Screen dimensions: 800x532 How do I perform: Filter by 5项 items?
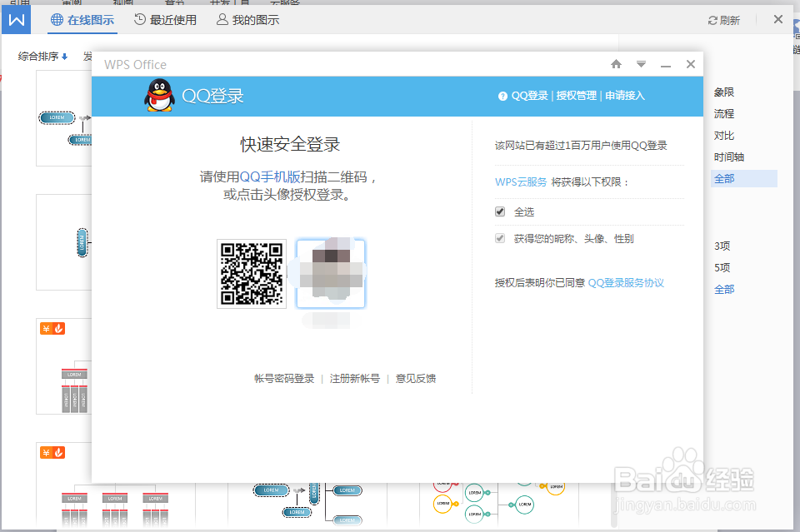[x=722, y=267]
